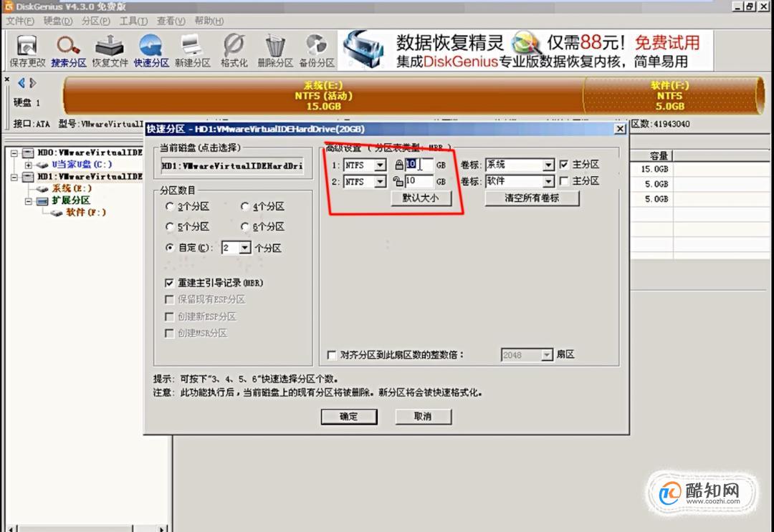Open the 工具(T) menu
Viewport: 774px width, 532px height.
tap(133, 21)
